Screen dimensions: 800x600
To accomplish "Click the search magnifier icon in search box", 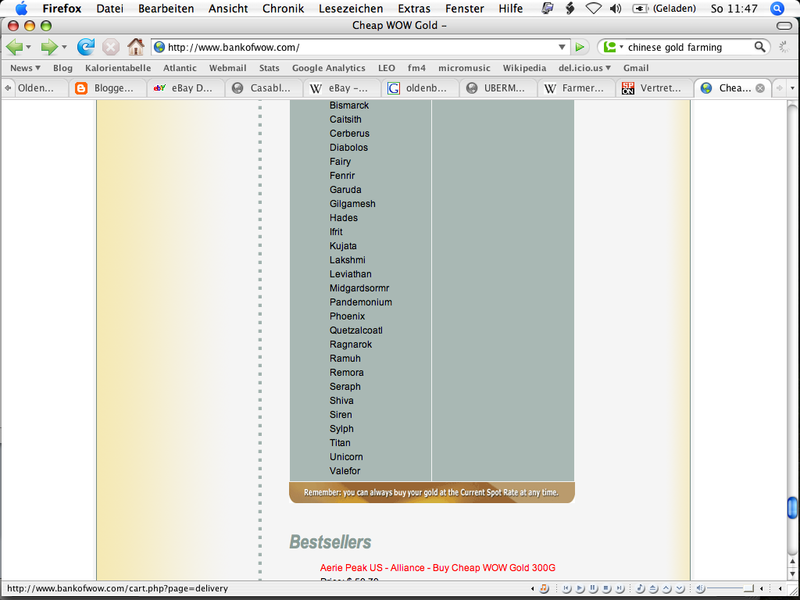I will point(760,47).
